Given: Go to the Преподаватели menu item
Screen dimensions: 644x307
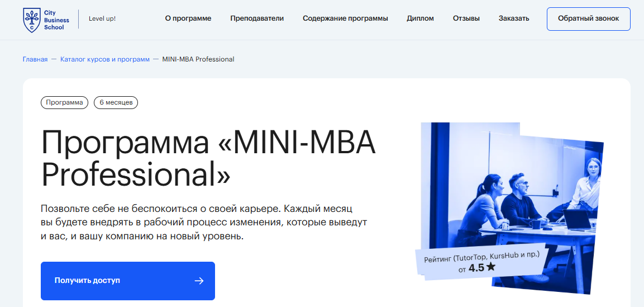Looking at the screenshot, I should click(257, 18).
